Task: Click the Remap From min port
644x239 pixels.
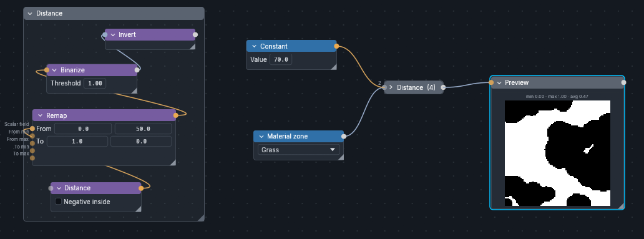Action: 32,136
